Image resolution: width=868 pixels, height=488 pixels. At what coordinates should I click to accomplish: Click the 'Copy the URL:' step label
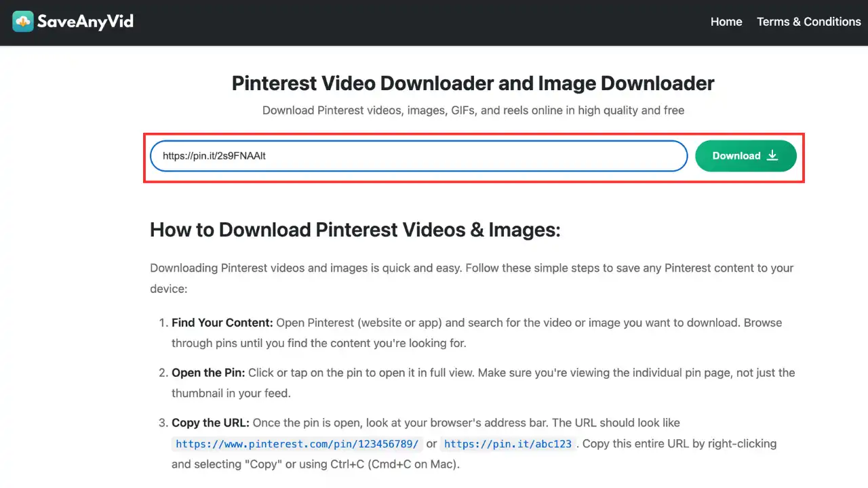tap(211, 423)
